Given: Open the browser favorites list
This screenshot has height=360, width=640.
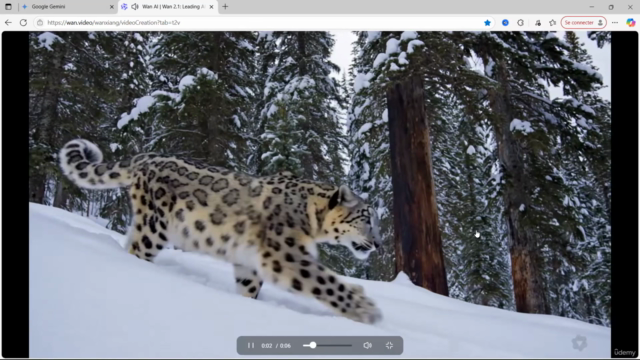Looking at the screenshot, I should 553,22.
